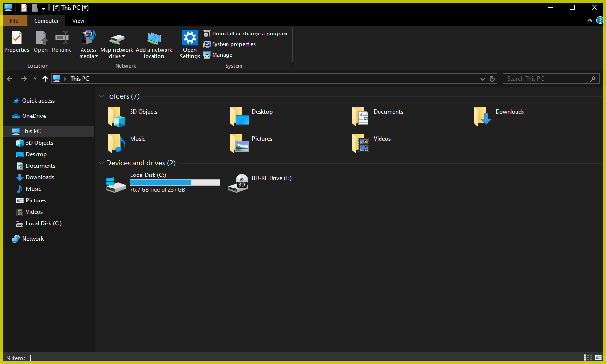Viewport: 606px width, 364px height.
Task: Click the This PC system icon in title bar
Action: click(8, 8)
